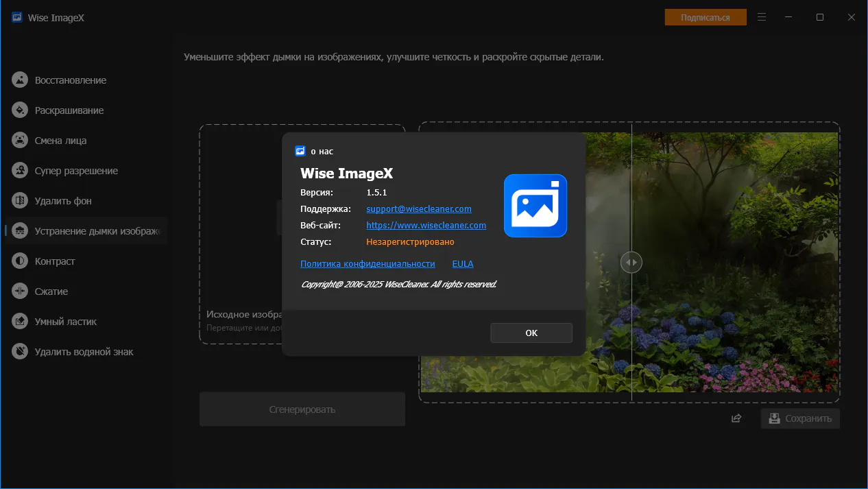
Task: Click the Сгенерировать generate button
Action: click(x=302, y=409)
